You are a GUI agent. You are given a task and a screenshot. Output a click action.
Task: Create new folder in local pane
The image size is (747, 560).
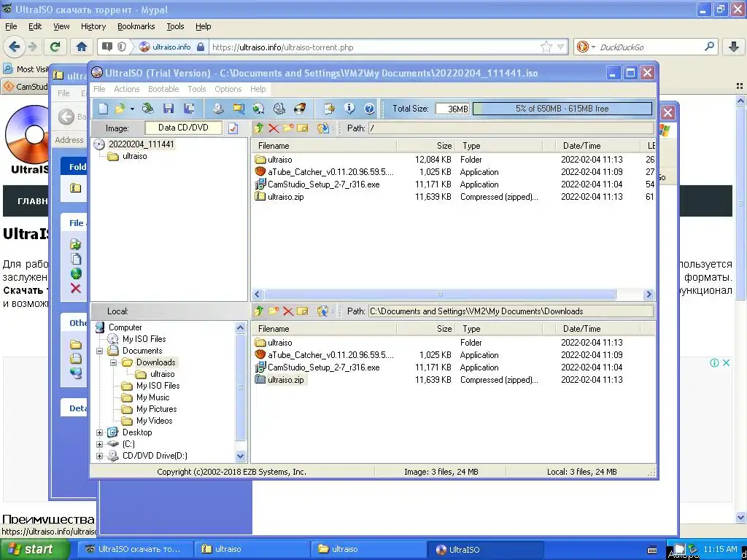coord(274,311)
